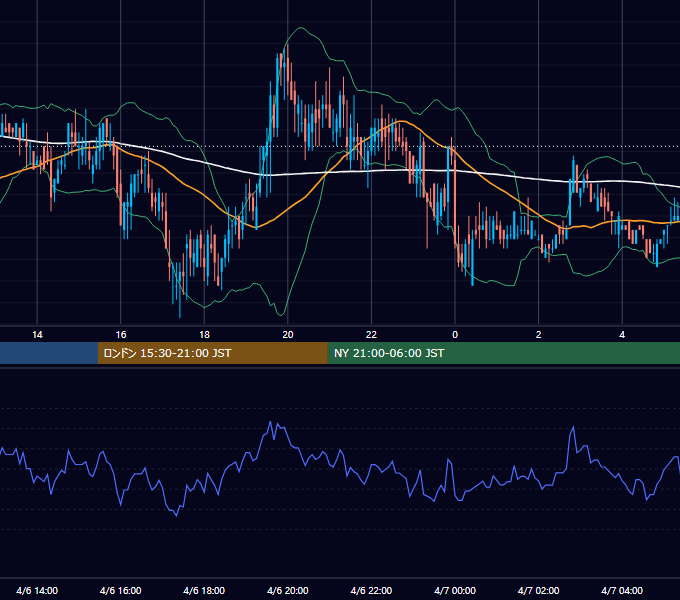Click the '2' hour label on price chart axis
Image resolution: width=680 pixels, height=600 pixels.
(539, 335)
